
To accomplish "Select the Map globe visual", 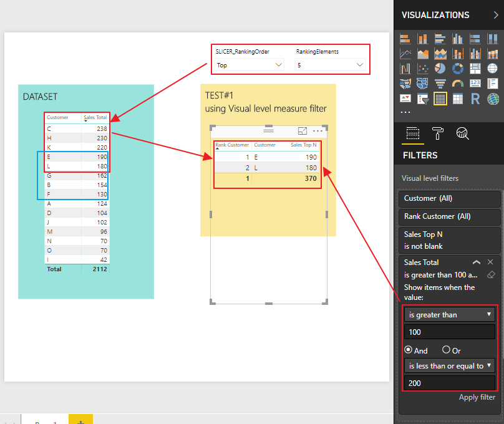I will [x=492, y=69].
